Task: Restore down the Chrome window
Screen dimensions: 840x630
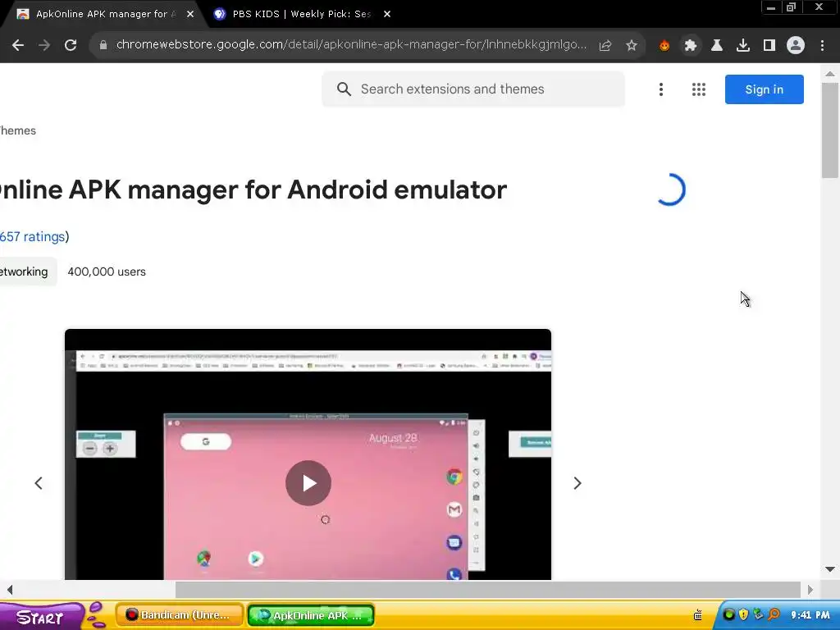Action: (791, 7)
